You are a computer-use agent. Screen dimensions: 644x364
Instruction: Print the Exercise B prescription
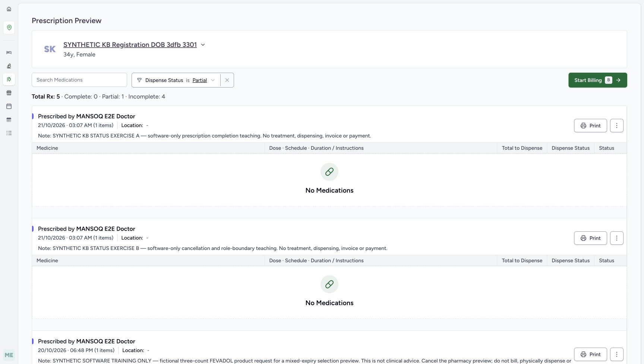pos(590,238)
